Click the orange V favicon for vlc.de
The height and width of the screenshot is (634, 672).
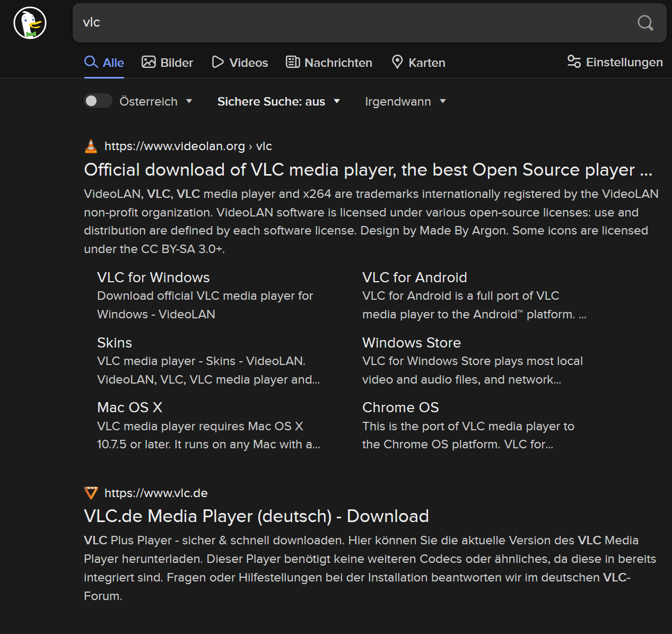[x=91, y=493]
